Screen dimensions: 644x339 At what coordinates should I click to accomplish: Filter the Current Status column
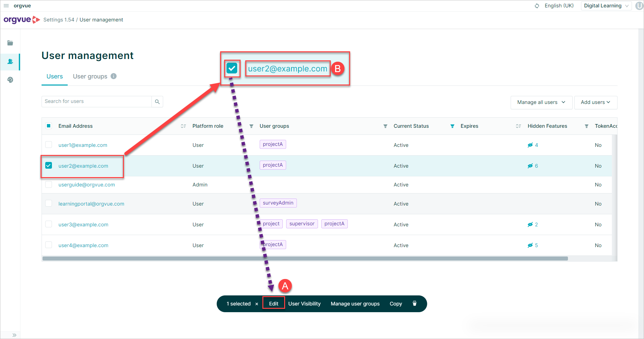pyautogui.click(x=452, y=126)
